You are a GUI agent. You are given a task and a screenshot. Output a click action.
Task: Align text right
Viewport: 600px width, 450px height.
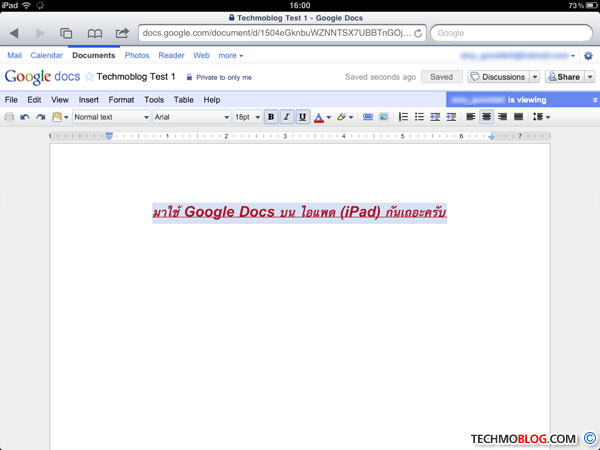click(x=502, y=117)
